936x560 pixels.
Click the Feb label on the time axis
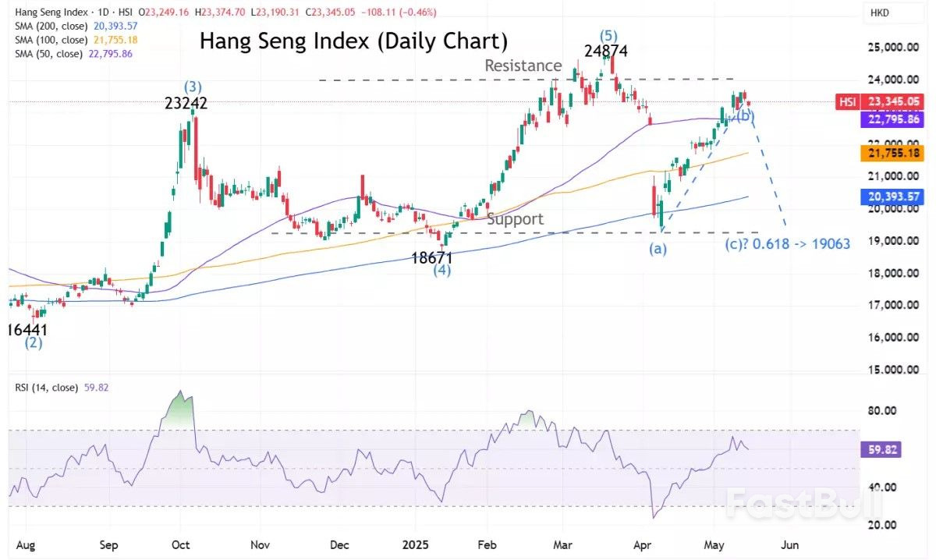[x=485, y=545]
